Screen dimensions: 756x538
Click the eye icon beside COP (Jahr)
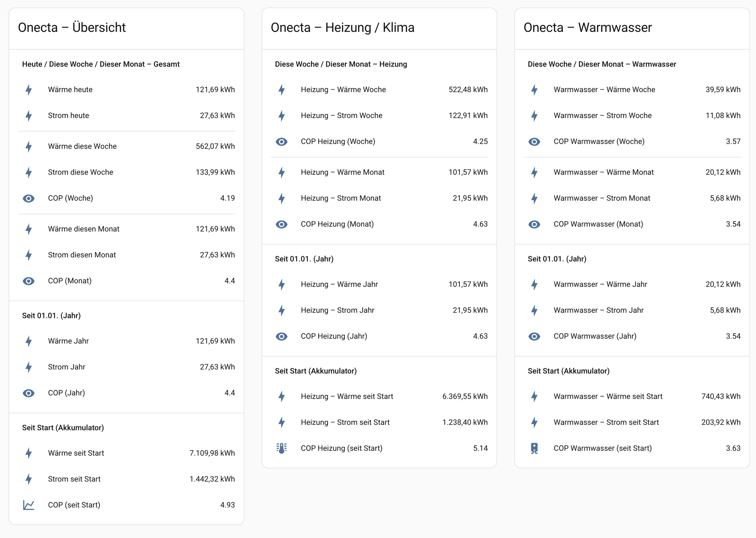[x=28, y=393]
